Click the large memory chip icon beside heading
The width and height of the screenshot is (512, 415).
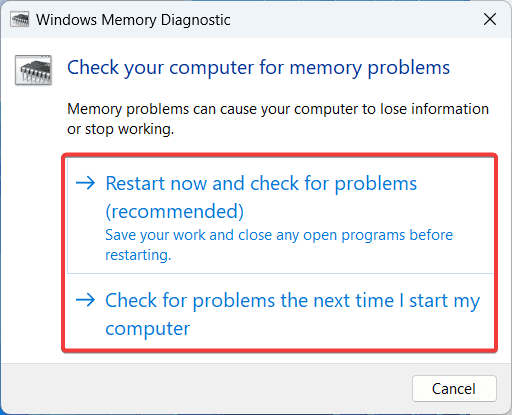click(33, 70)
